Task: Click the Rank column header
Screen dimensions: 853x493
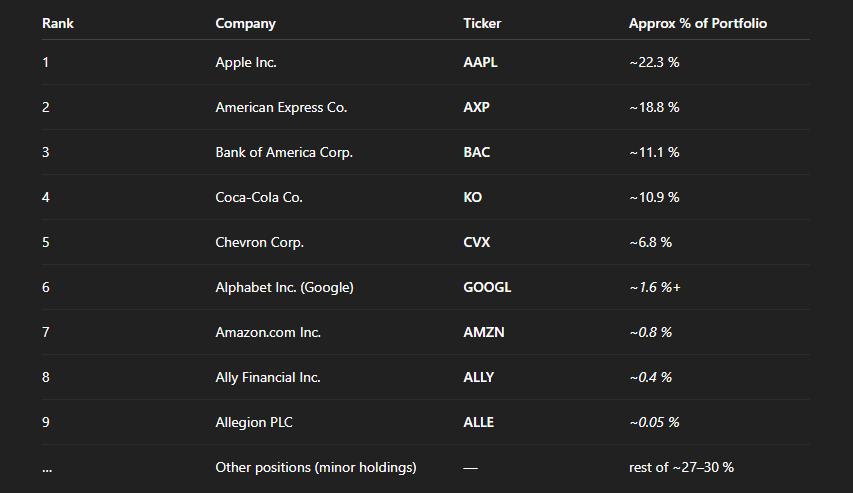Action: coord(58,23)
